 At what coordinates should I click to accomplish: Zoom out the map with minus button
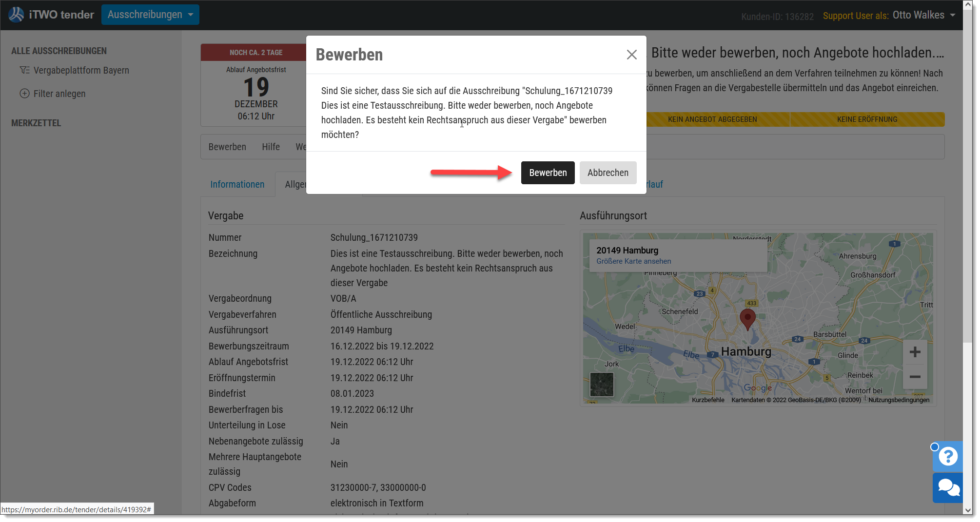(x=915, y=377)
